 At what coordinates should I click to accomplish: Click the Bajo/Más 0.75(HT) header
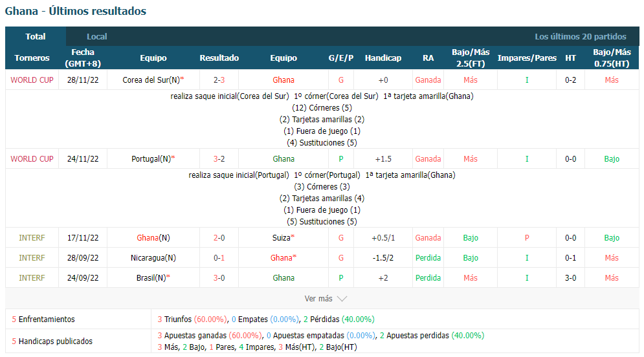point(612,58)
